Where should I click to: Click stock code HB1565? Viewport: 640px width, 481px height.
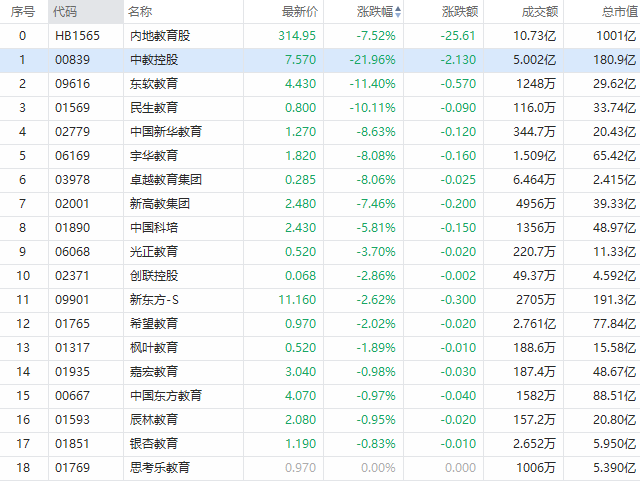click(78, 36)
